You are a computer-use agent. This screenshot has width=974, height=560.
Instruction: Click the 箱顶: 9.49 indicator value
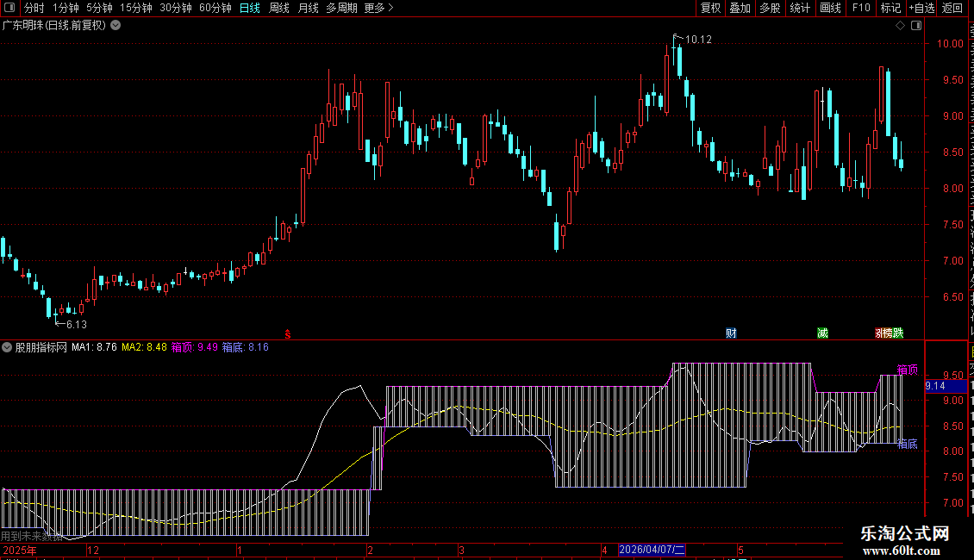click(x=195, y=347)
